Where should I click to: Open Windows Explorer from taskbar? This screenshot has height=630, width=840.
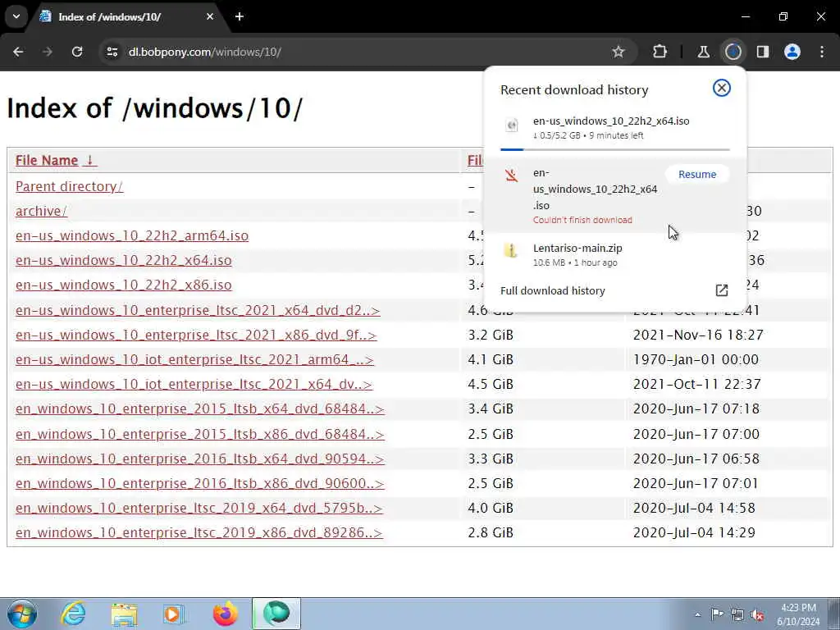[125, 614]
